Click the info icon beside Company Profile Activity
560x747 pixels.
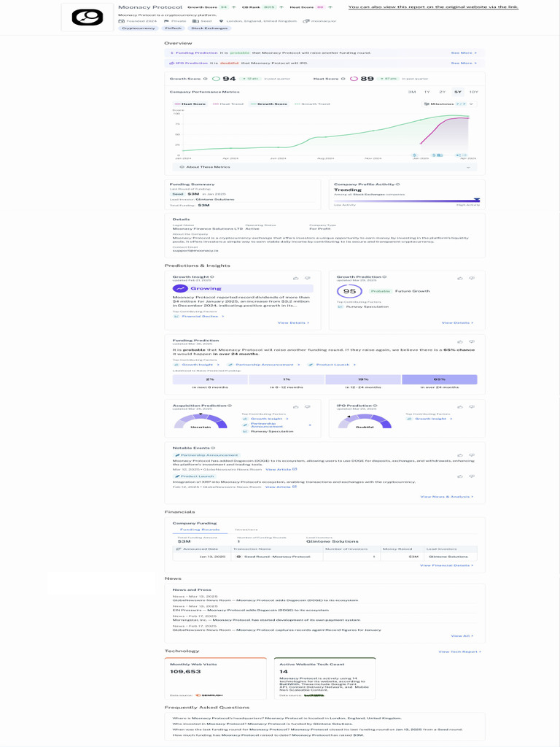tap(397, 185)
